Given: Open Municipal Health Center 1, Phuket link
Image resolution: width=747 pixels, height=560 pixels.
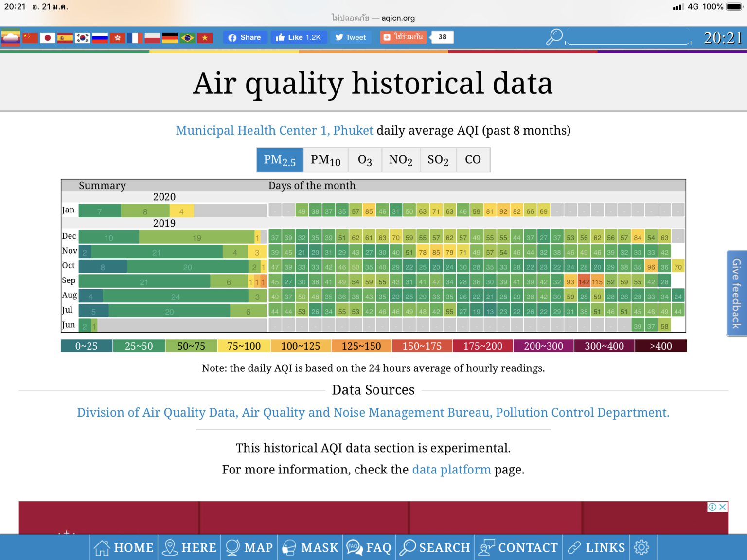Looking at the screenshot, I should click(x=274, y=130).
